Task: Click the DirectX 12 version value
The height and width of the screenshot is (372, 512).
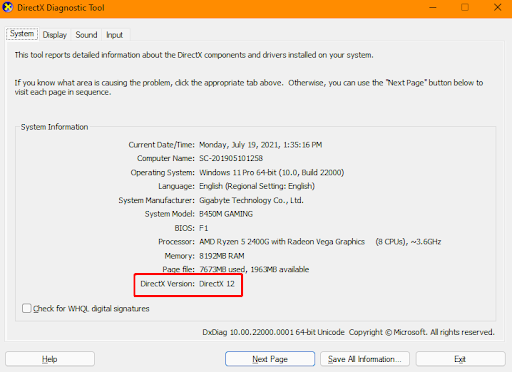Action: pyautogui.click(x=217, y=284)
